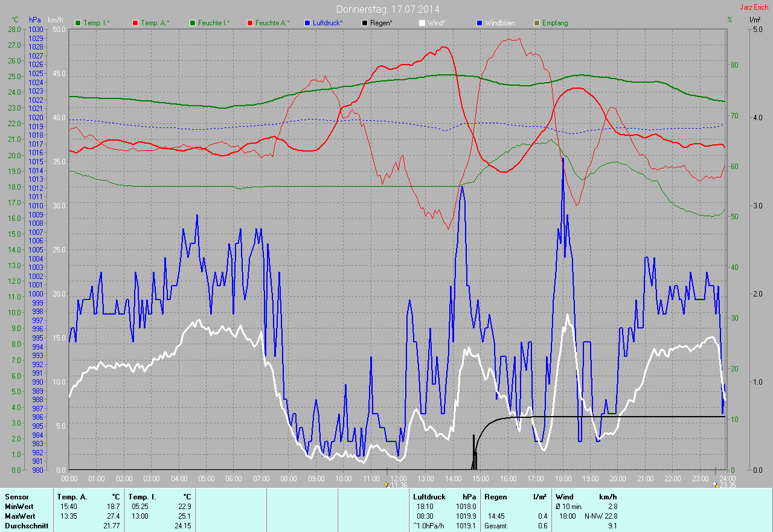Image resolution: width=773 pixels, height=532 pixels.
Task: Click the Sensor header in the summary table
Action: [x=16, y=497]
